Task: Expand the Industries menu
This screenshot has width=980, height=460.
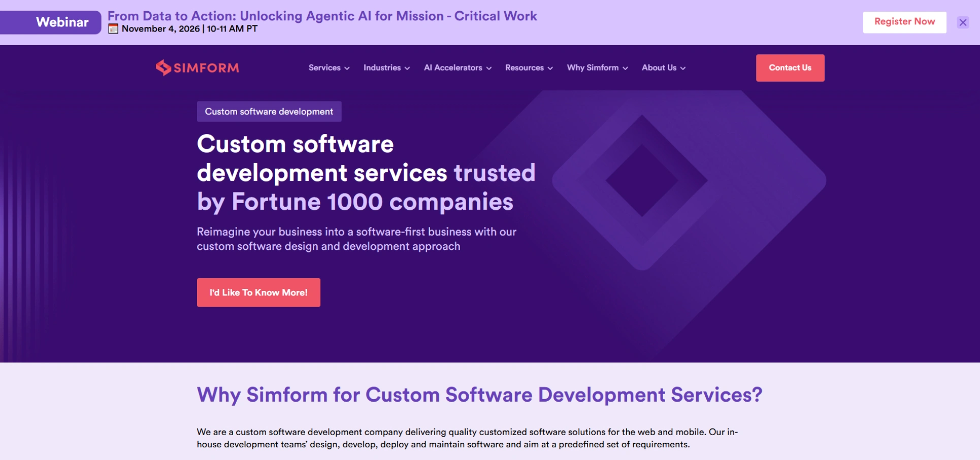Action: click(x=386, y=68)
